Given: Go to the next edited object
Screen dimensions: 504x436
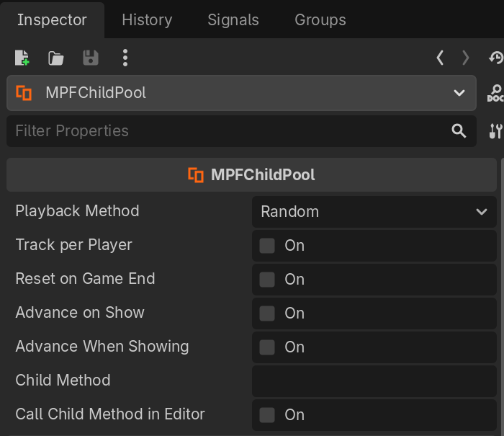Looking at the screenshot, I should point(466,58).
